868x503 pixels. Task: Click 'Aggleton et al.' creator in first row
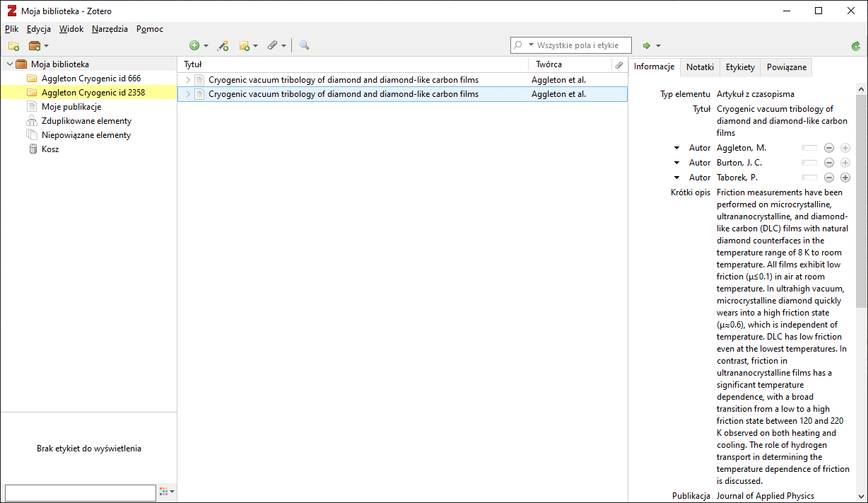pos(558,80)
